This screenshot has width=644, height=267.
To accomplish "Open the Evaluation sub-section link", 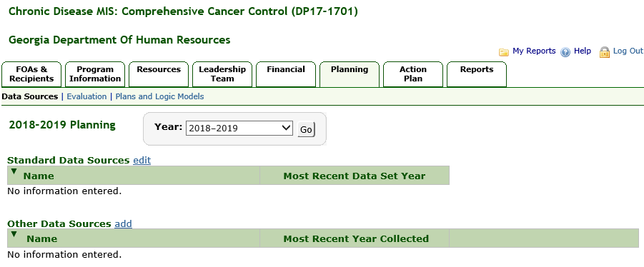I will point(86,97).
